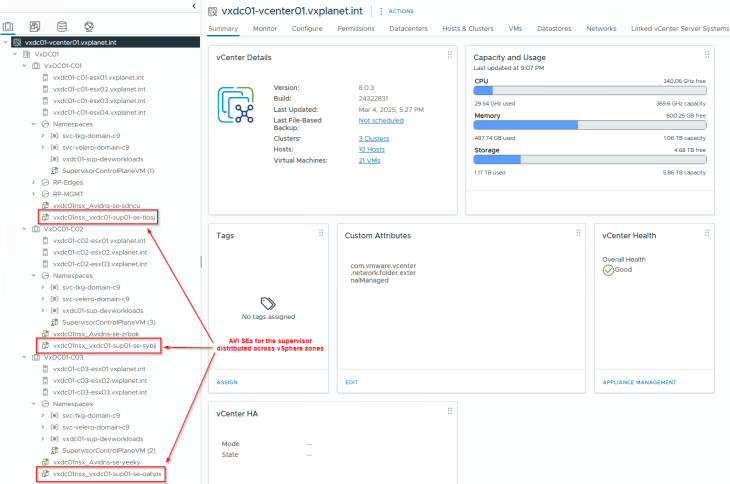The width and height of the screenshot is (730, 484).
Task: Switch to the Monitor tab
Action: pos(265,29)
